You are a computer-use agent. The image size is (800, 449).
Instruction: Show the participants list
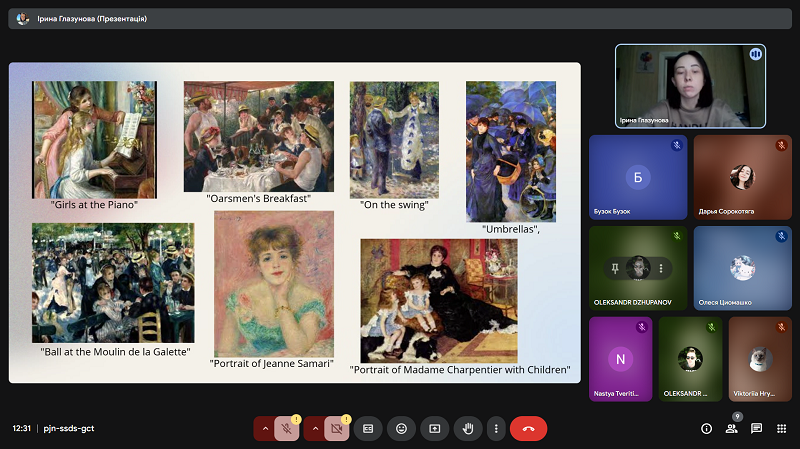[732, 429]
